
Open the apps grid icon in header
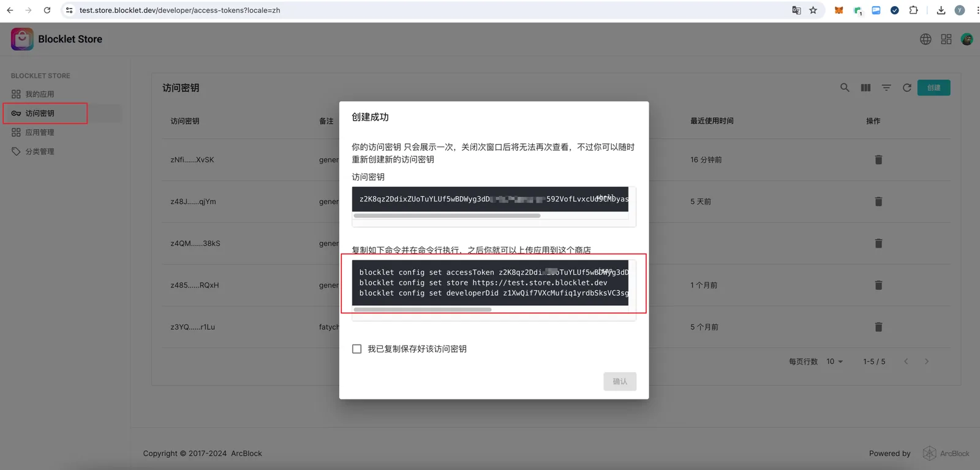[946, 39]
